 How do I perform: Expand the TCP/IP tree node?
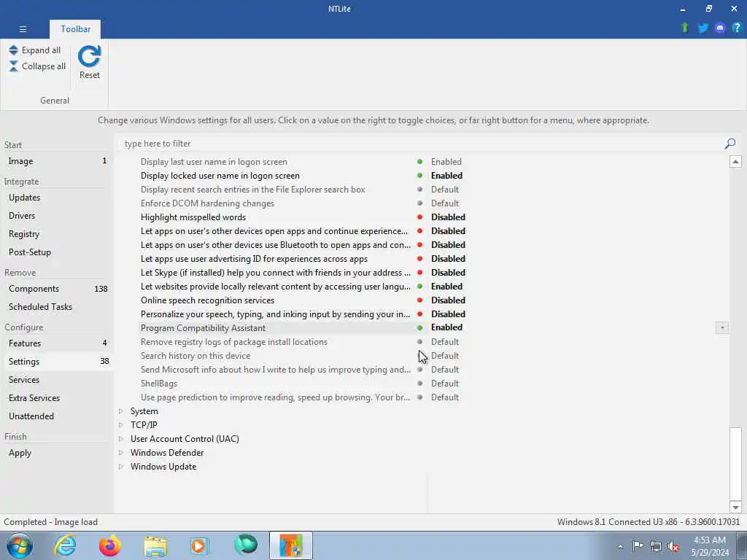[x=120, y=425]
